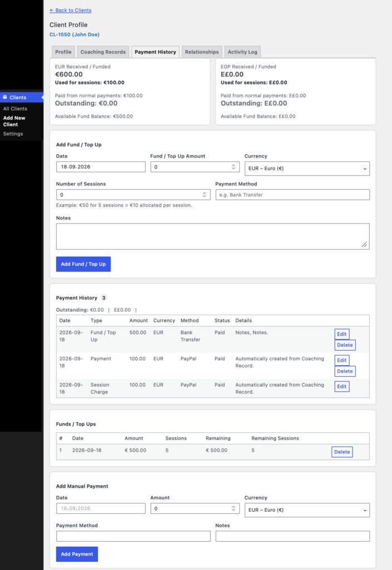This screenshot has width=392, height=570.
Task: Open the Currency dropdown in Add Manual Payment
Action: [307, 510]
